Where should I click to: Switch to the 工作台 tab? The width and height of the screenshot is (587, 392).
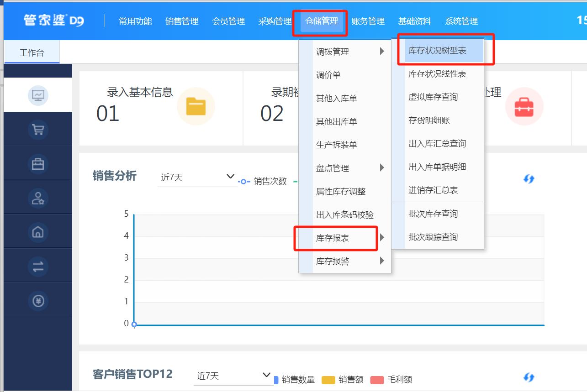(32, 52)
